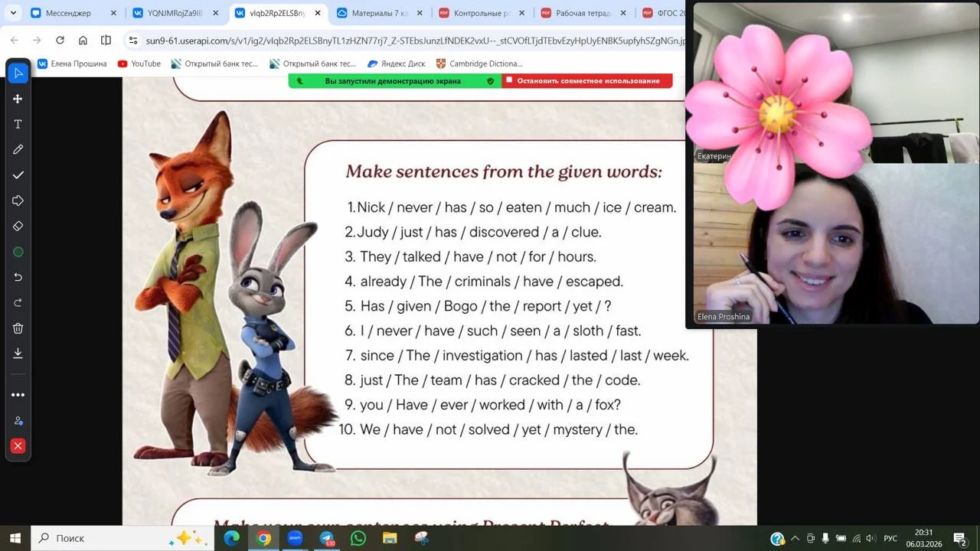Switch to the YQNJMRojZa9IB tab
980x551 pixels.
point(176,13)
